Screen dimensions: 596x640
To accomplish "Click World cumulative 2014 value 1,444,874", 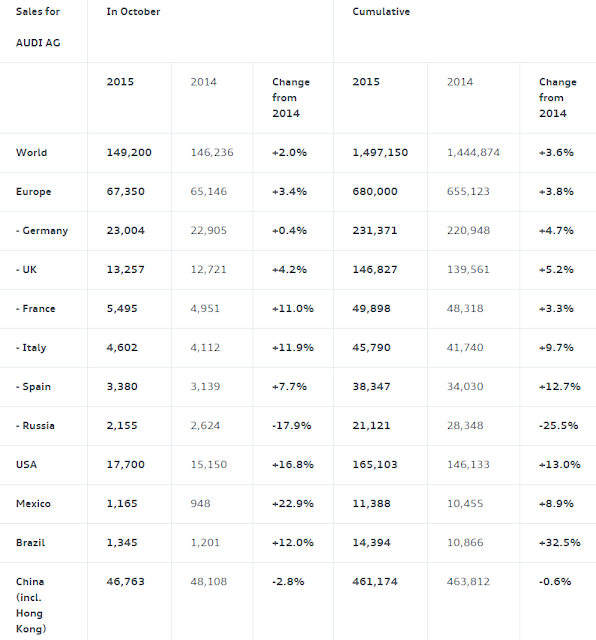I will [x=473, y=153].
